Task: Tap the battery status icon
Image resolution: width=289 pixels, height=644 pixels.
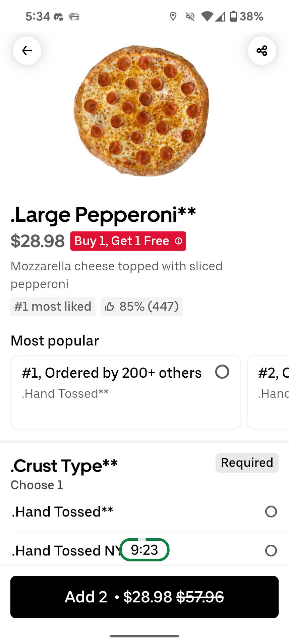Action: [x=233, y=16]
